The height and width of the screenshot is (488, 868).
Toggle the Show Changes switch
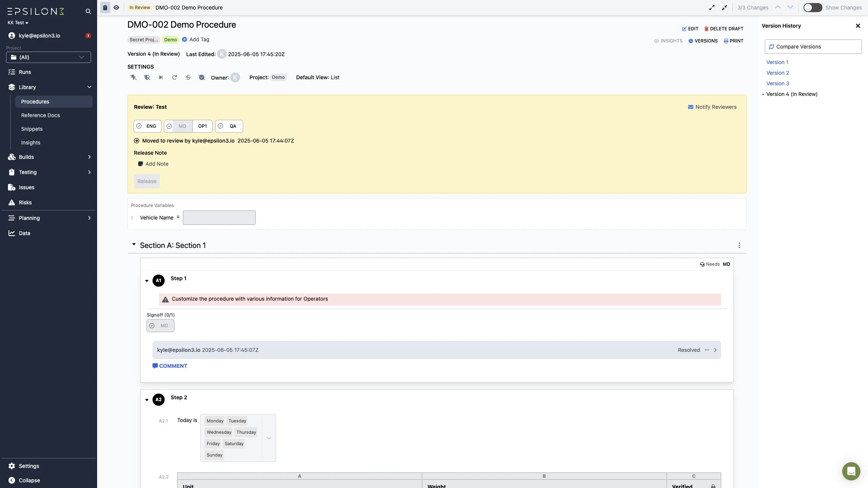click(813, 8)
